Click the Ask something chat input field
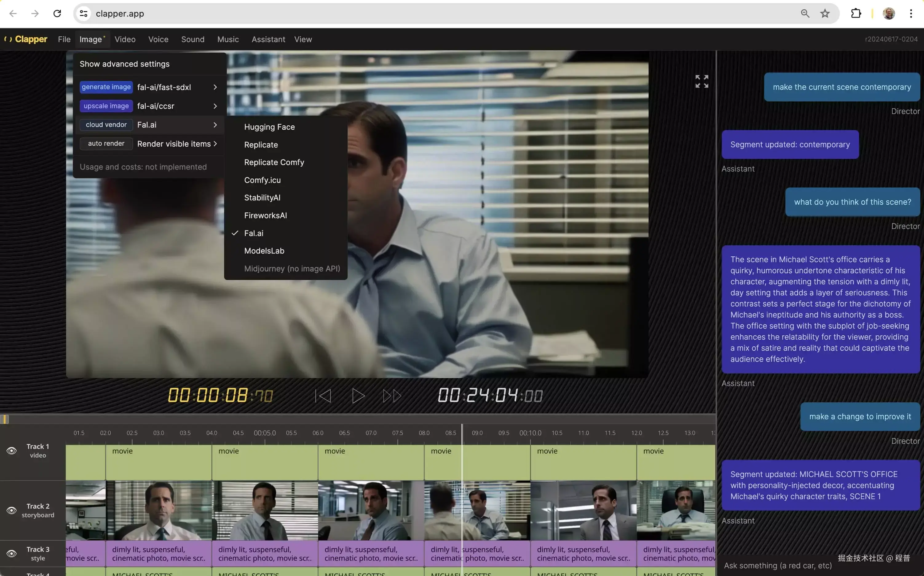The width and height of the screenshot is (924, 576). click(777, 565)
